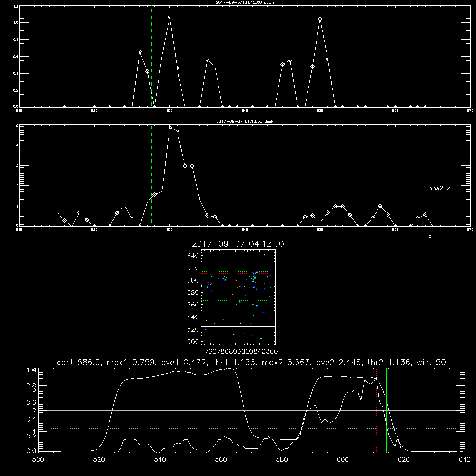The height and width of the screenshot is (476, 476).
Task: Click the dawn plot peak diamond at 830
Action: tap(170, 17)
